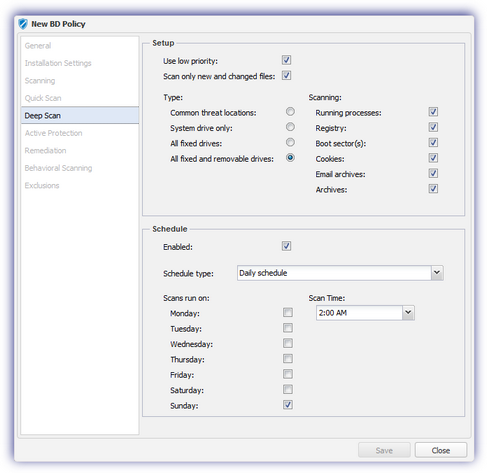The height and width of the screenshot is (473, 487).
Task: Tick the Thursday checkbox
Action: [288, 359]
